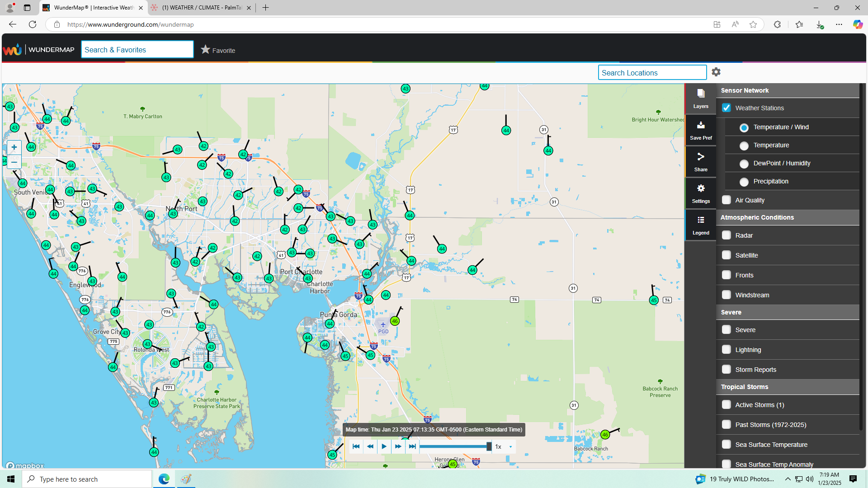This screenshot has width=868, height=488.
Task: Click the map zoom in button
Action: (x=14, y=147)
